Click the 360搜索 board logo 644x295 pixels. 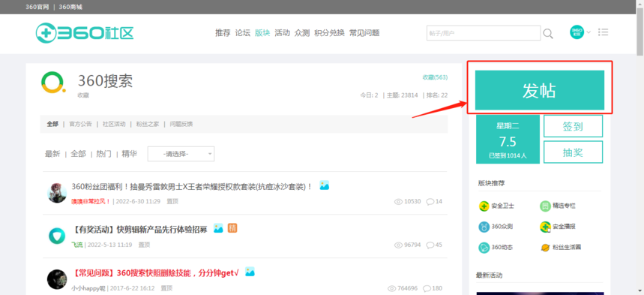pyautogui.click(x=53, y=83)
